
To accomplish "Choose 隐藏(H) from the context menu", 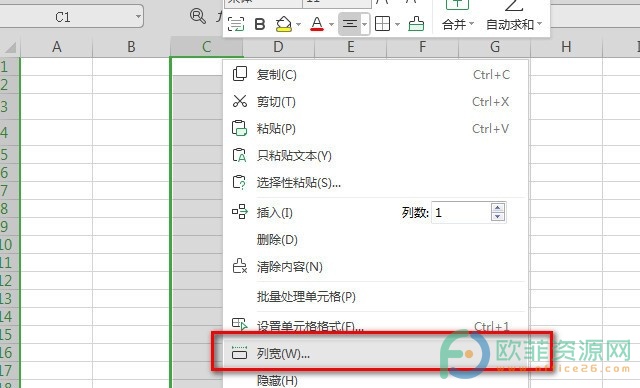I will 376,379.
